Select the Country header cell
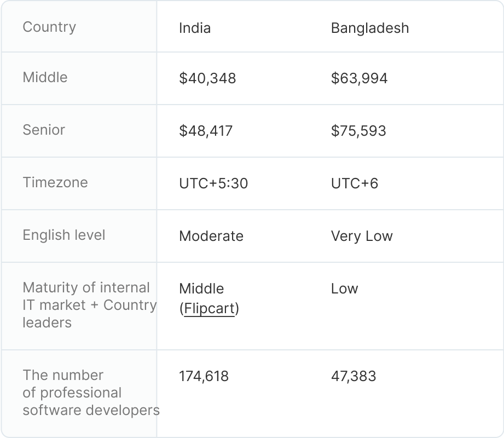The image size is (504, 438). point(49,27)
